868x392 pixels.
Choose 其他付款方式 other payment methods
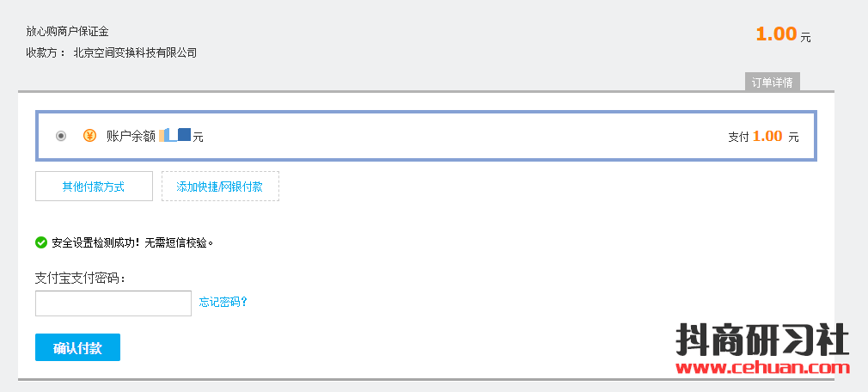point(94,187)
